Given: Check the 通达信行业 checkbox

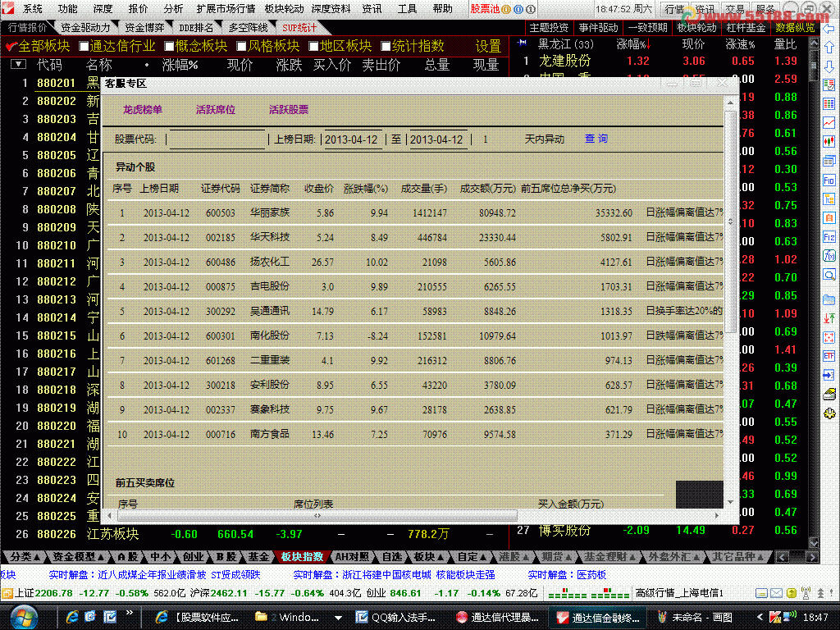Looking at the screenshot, I should [84, 47].
